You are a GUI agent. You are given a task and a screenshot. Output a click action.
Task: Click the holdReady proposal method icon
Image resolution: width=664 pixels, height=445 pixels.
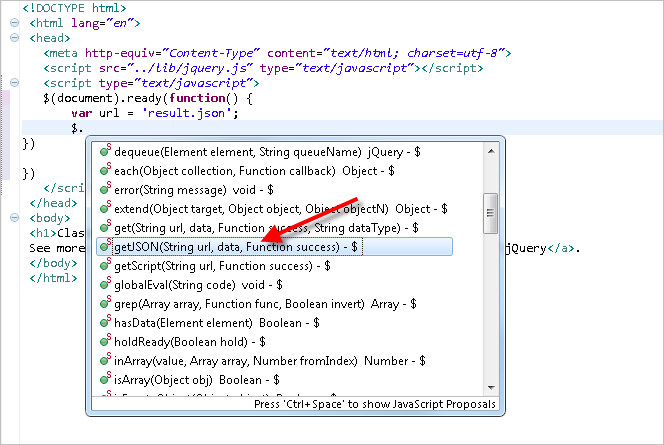[x=105, y=342]
